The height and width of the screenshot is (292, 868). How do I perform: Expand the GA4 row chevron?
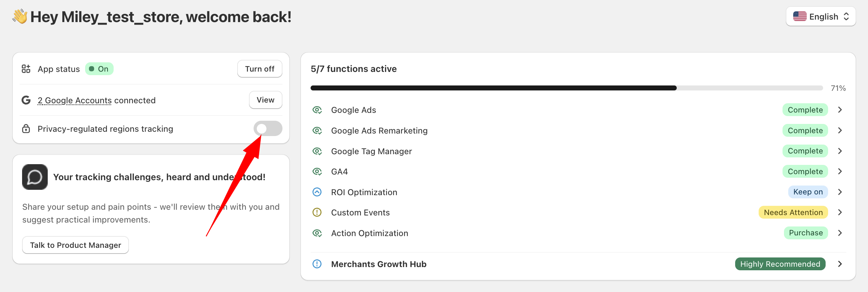(840, 171)
